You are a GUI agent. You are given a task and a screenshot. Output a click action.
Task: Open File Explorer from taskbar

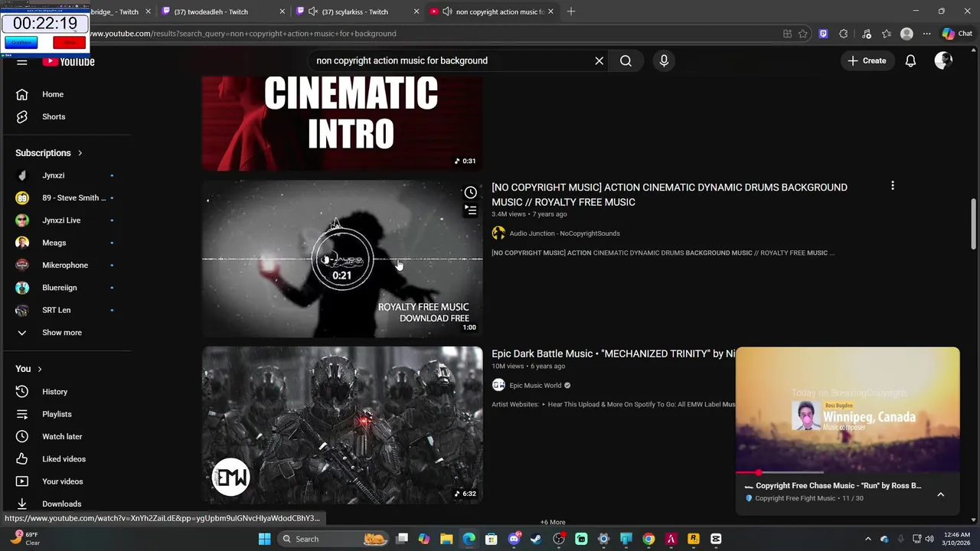click(x=446, y=539)
